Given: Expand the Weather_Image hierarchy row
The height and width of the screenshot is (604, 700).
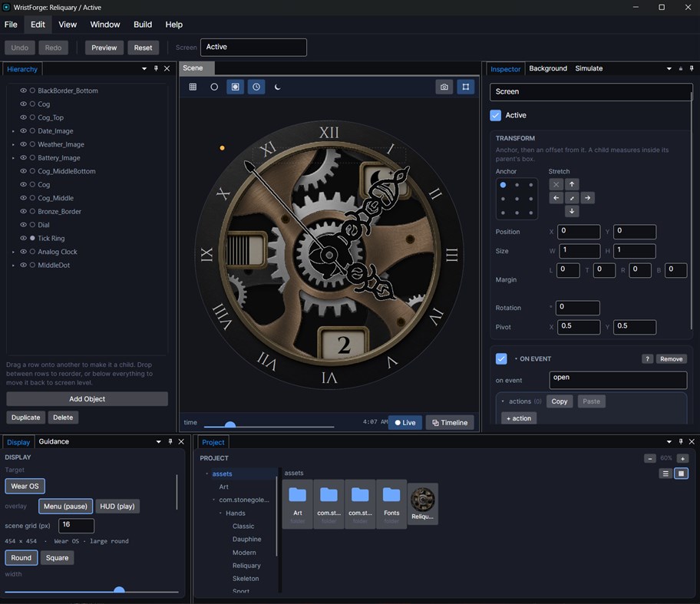Looking at the screenshot, I should click(x=13, y=144).
